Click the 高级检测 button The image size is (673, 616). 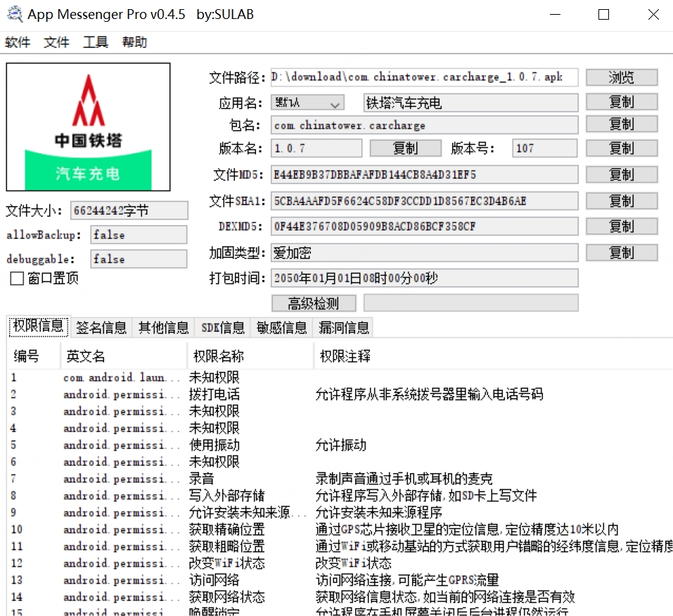tap(314, 303)
